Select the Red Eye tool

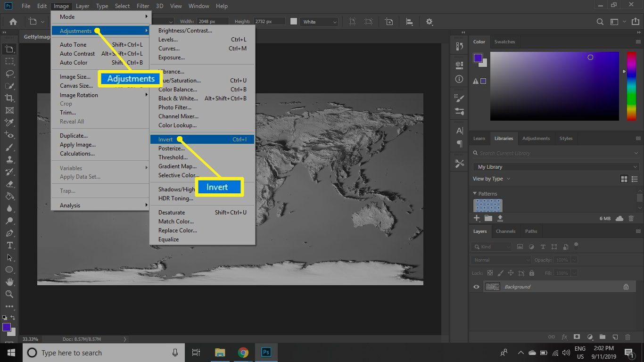click(9, 135)
